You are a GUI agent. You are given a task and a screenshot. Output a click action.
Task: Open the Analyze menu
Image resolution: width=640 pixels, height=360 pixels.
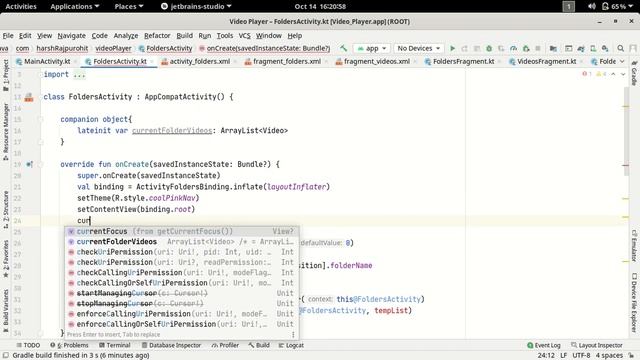(126, 36)
